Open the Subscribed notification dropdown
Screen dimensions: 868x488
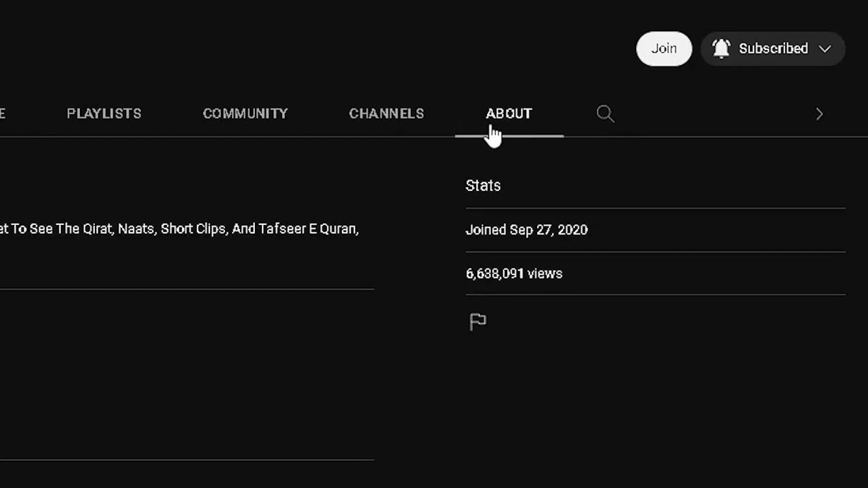point(773,49)
